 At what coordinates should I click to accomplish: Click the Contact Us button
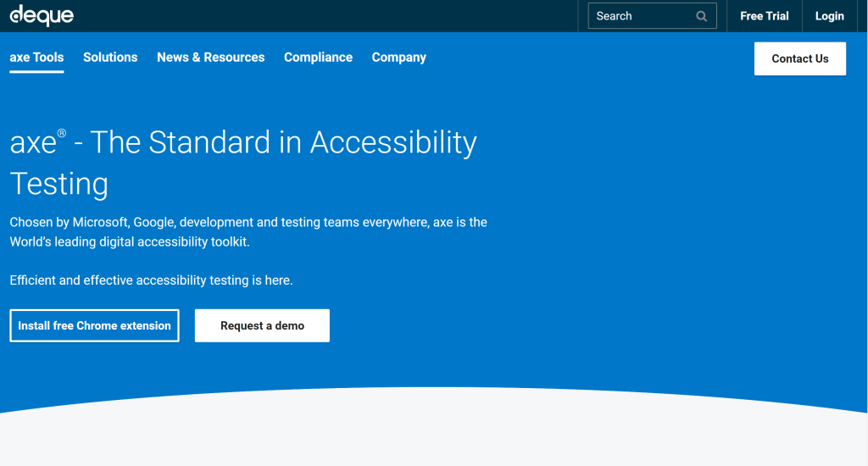click(800, 58)
